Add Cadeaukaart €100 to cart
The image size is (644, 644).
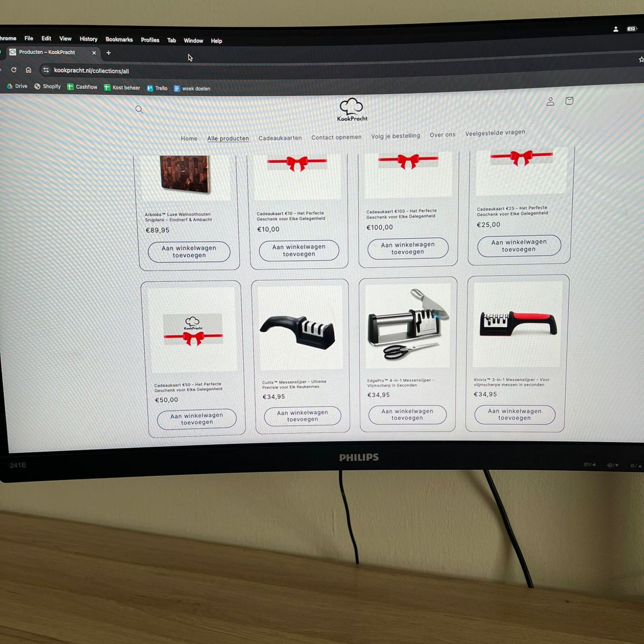coord(408,248)
